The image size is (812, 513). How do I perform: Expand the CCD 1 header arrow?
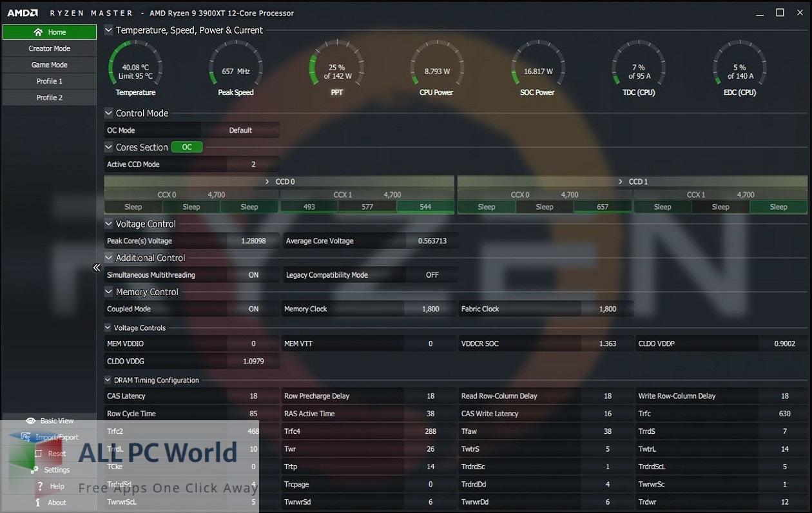click(x=621, y=182)
